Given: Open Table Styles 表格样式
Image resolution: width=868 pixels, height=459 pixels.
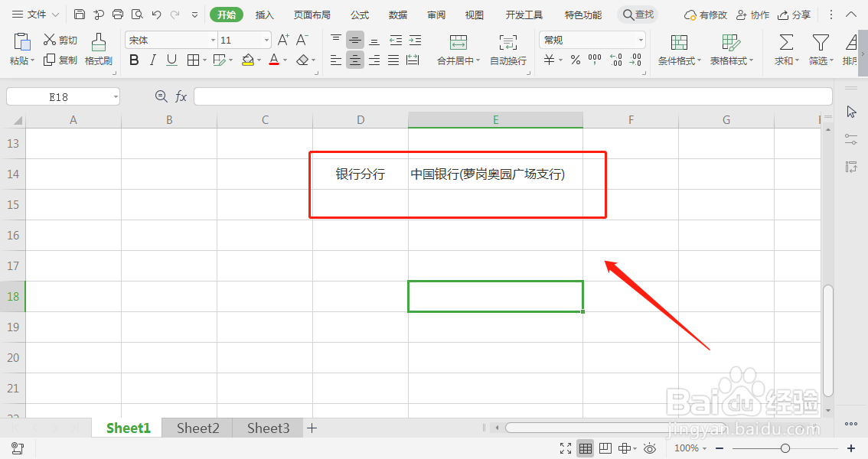Looking at the screenshot, I should click(732, 49).
